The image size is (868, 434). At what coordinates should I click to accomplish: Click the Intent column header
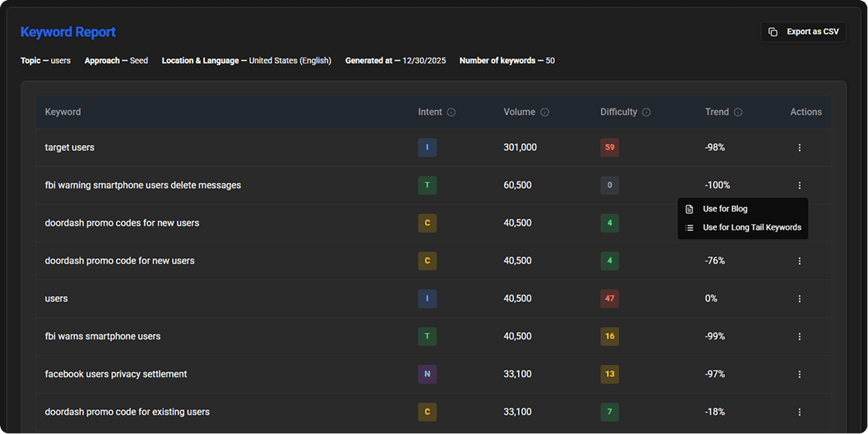click(430, 112)
